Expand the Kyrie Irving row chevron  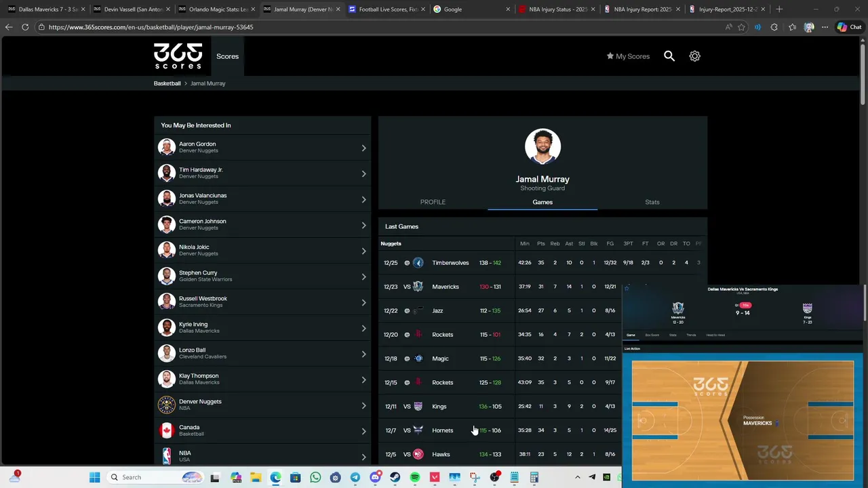[363, 328]
